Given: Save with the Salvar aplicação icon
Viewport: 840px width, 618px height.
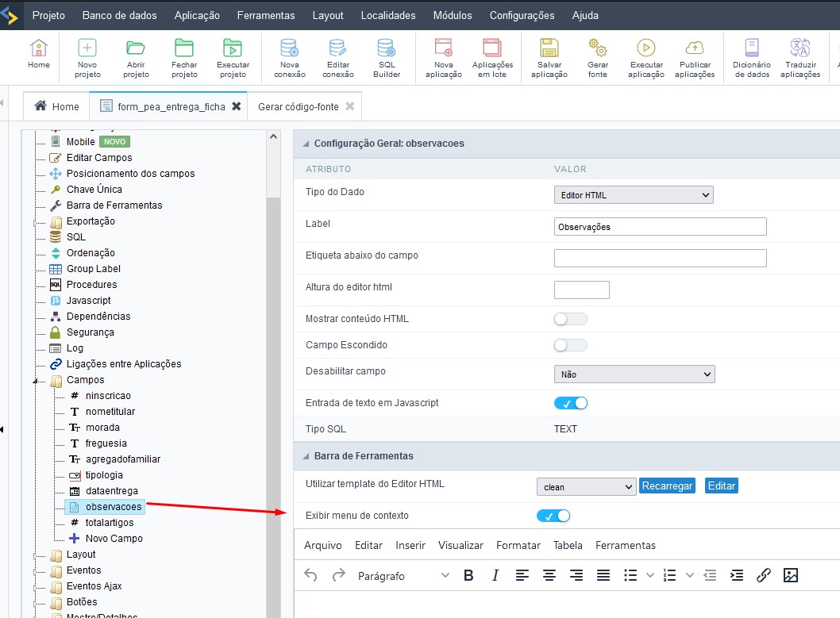Looking at the screenshot, I should point(549,59).
